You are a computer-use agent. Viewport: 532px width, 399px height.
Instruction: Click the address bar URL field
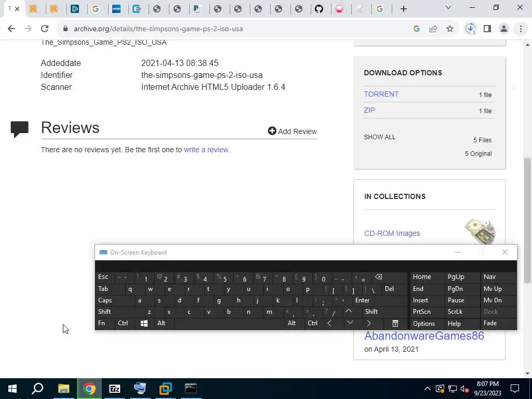coord(234,29)
